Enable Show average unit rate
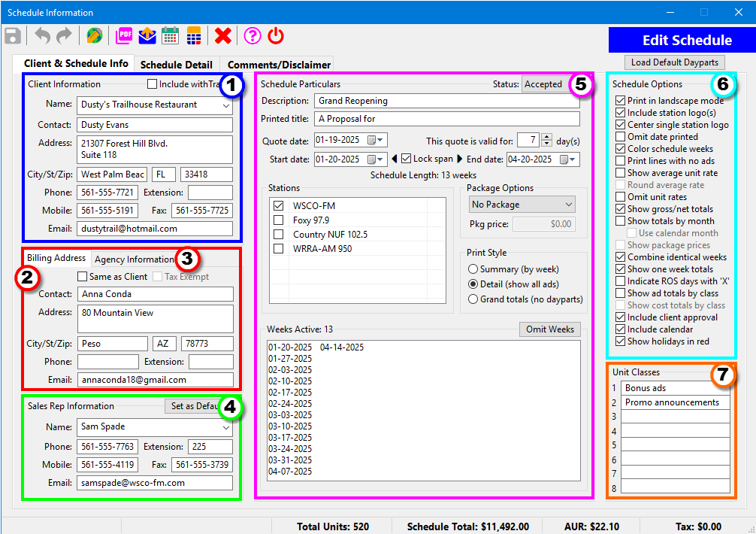Screen dimensions: 756x534 [621, 173]
